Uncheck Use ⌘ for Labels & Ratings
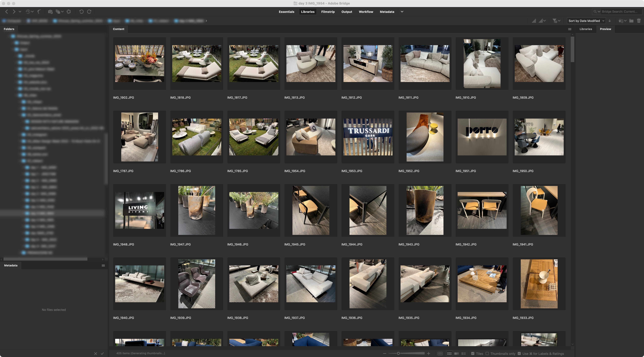This screenshot has height=357, width=644. tap(519, 353)
